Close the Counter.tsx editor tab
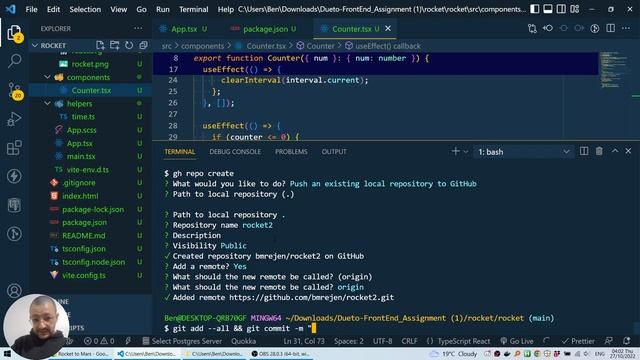 (388, 28)
